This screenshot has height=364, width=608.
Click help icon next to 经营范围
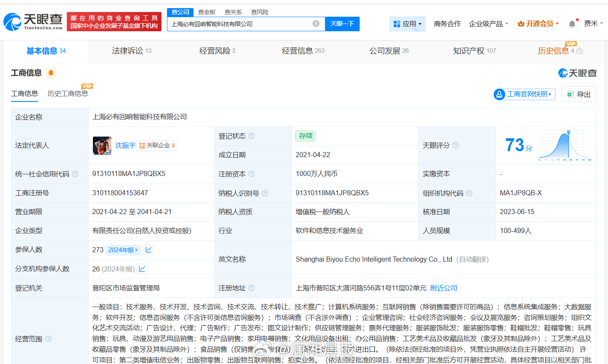tap(48, 339)
